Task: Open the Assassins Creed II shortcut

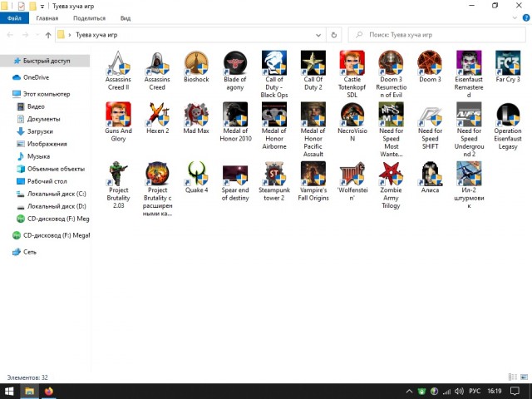Action: [118, 70]
